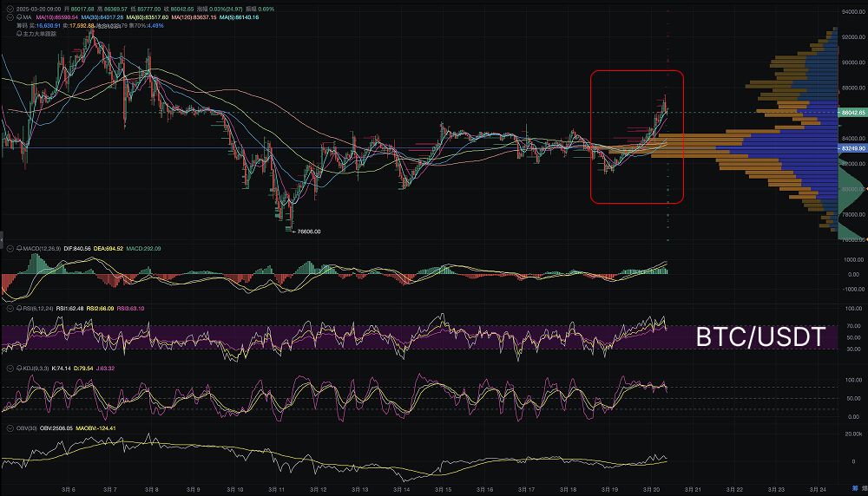Select the MA(10) value label

[59, 17]
